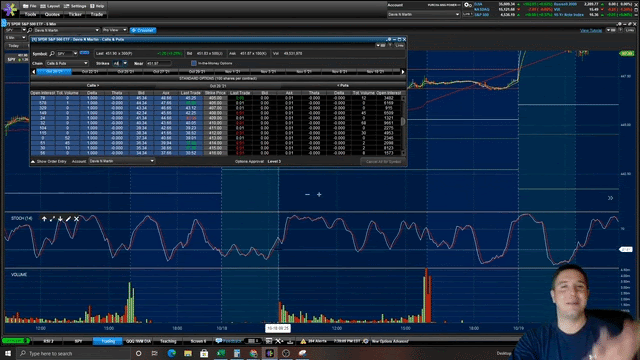Image resolution: width=640 pixels, height=360 pixels.
Task: Click the symbol search magnifier in option chain
Action: [x=52, y=53]
